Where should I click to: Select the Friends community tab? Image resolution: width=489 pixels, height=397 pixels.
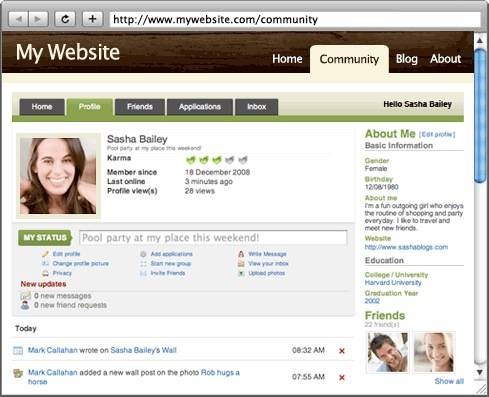click(140, 107)
